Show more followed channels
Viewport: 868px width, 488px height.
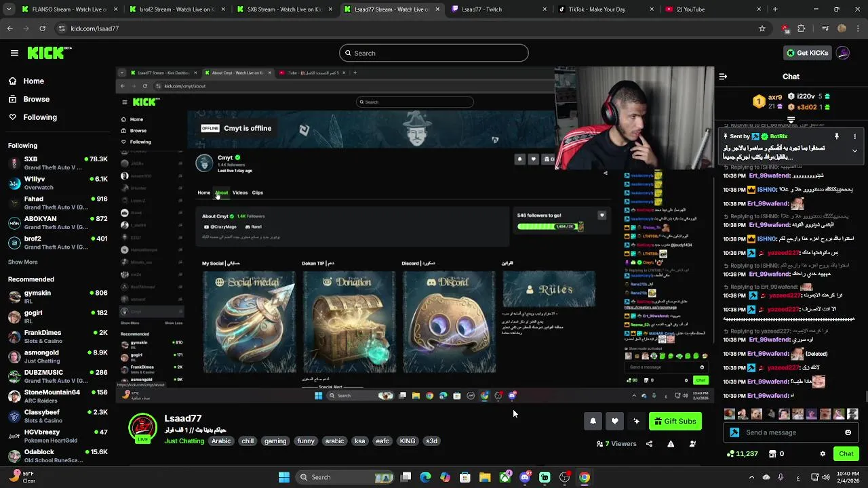[23, 262]
